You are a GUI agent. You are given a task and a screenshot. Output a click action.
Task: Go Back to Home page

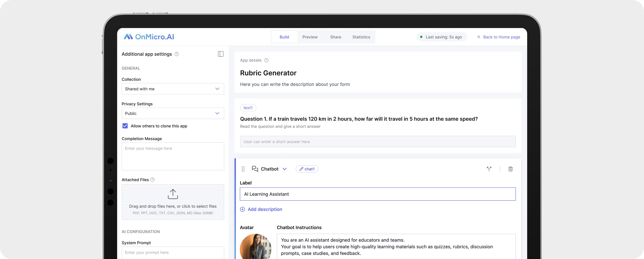click(501, 37)
